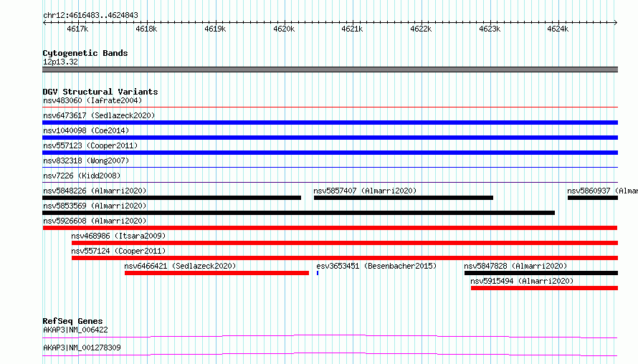This screenshot has width=638, height=364.
Task: Click the nsv5926608 (Almarri2020) label
Action: [95, 221]
